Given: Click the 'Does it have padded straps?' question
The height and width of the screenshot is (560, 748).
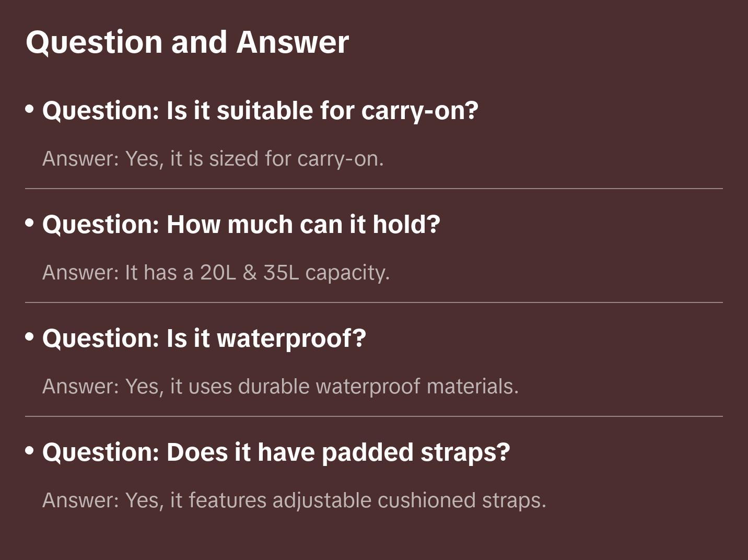Looking at the screenshot, I should pyautogui.click(x=276, y=452).
